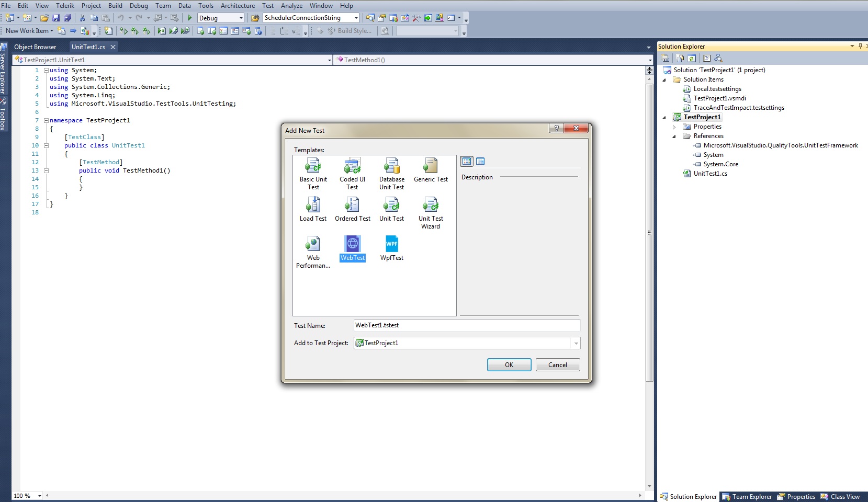Open the File menu
This screenshot has height=502, width=868.
coord(6,6)
